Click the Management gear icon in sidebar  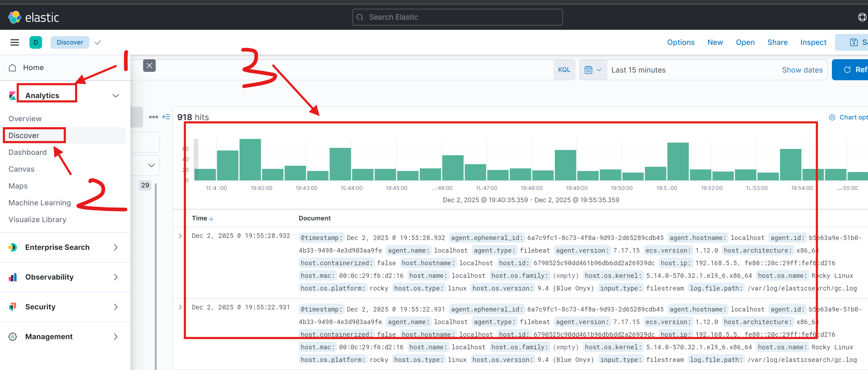(x=13, y=336)
